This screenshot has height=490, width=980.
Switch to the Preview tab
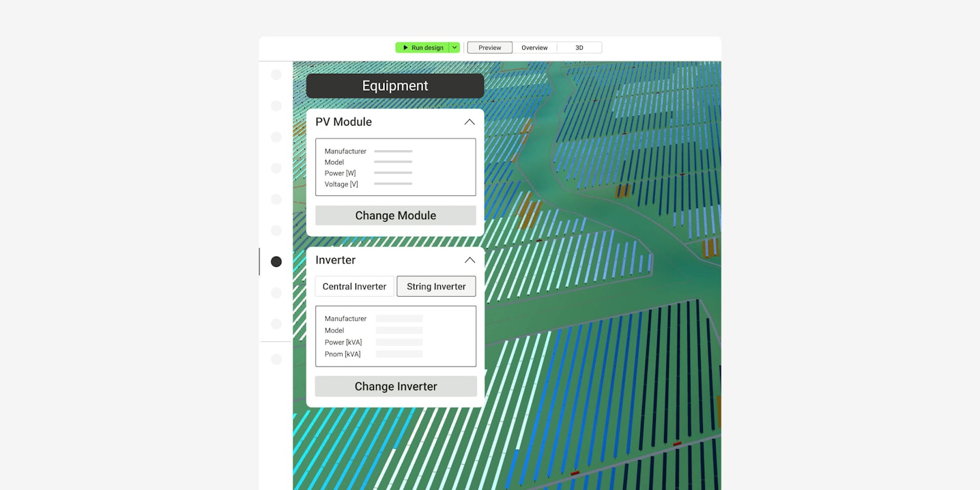point(489,48)
